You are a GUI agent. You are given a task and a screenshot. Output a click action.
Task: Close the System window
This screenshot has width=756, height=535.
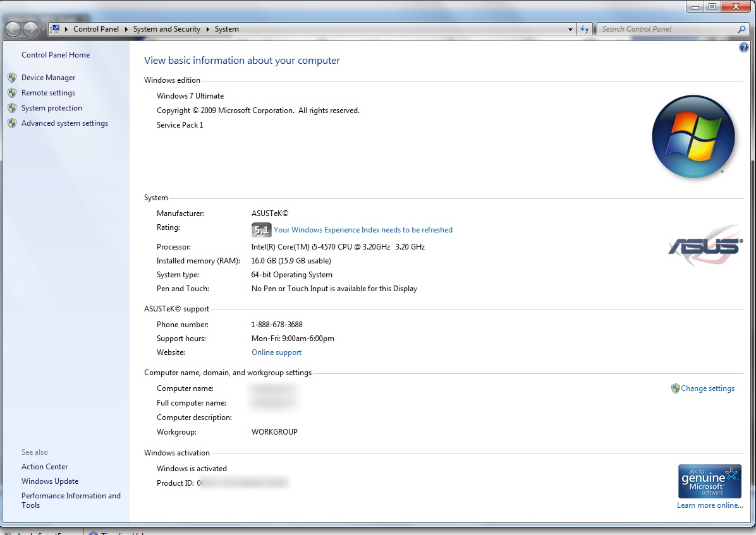[736, 7]
